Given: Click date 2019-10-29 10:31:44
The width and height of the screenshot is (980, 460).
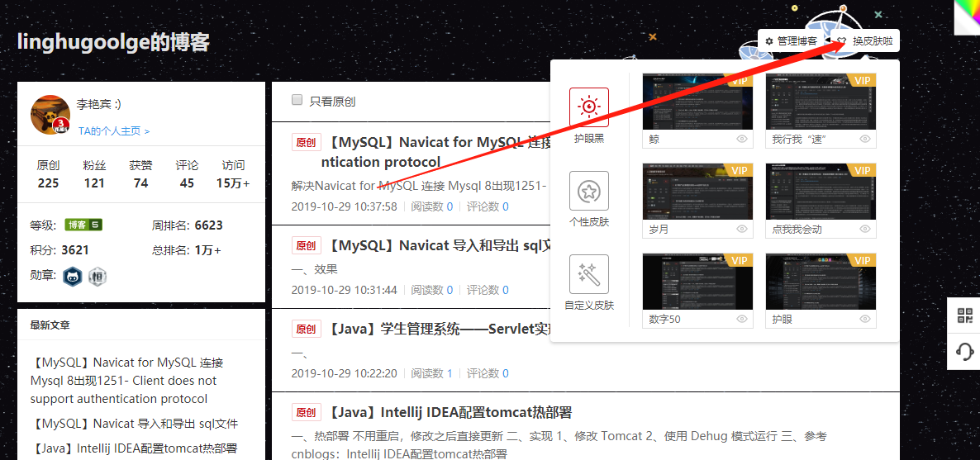Looking at the screenshot, I should (344, 290).
